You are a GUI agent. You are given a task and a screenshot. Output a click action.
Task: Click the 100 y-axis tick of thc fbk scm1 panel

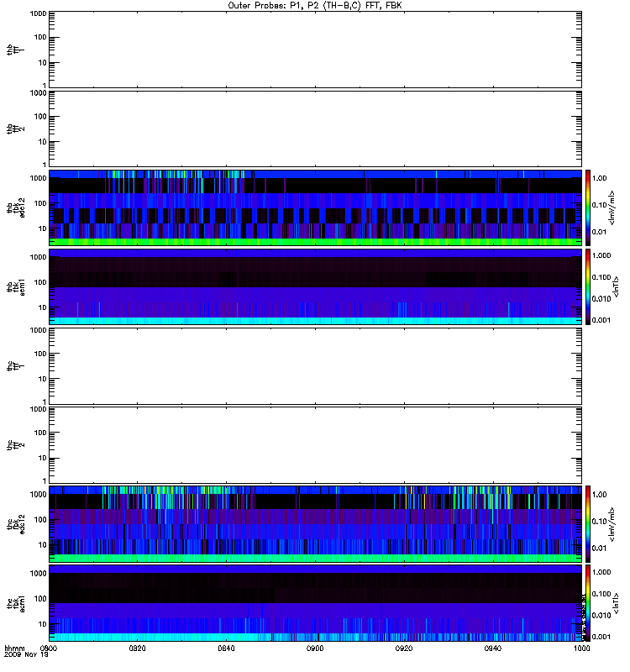pos(40,599)
